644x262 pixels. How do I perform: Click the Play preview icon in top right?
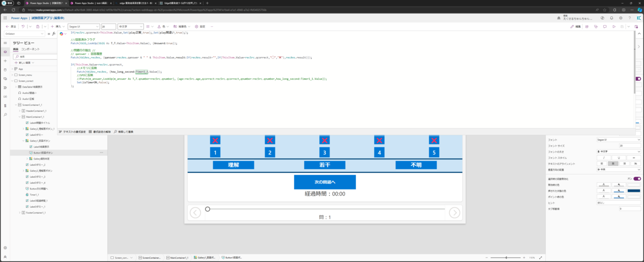click(613, 26)
